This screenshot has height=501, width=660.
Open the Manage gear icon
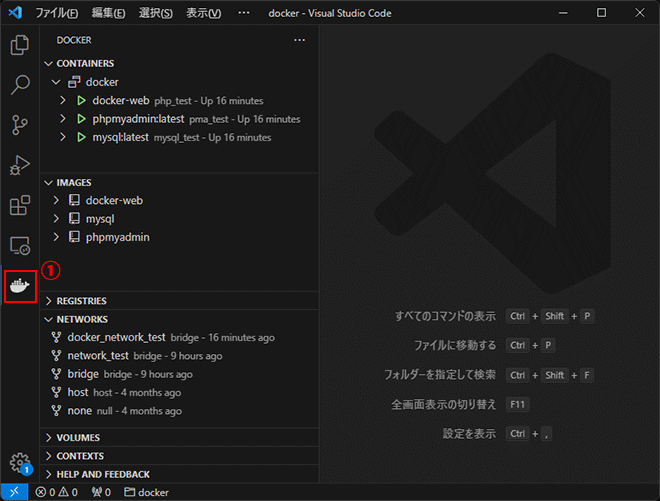[19, 463]
